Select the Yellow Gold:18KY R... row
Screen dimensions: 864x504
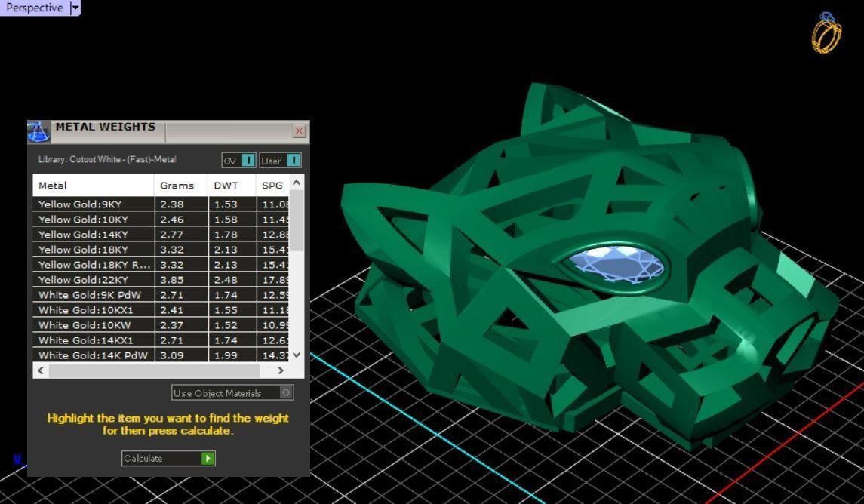[160, 264]
